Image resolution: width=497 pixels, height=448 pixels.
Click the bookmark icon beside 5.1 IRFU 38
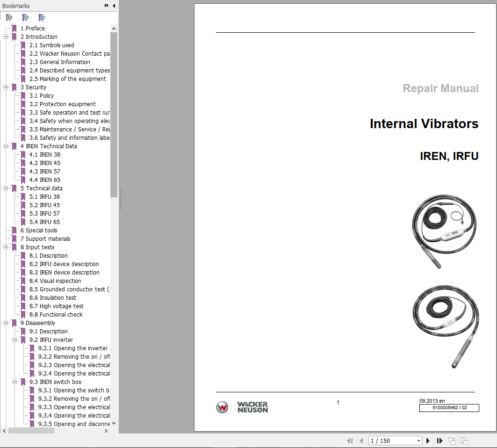(x=23, y=196)
